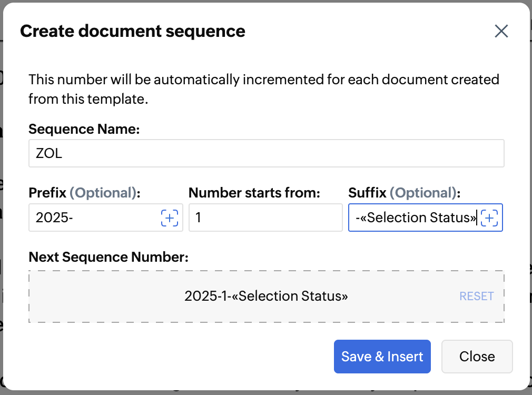
Task: Click the X icon to dismiss the dialog
Action: coord(501,32)
